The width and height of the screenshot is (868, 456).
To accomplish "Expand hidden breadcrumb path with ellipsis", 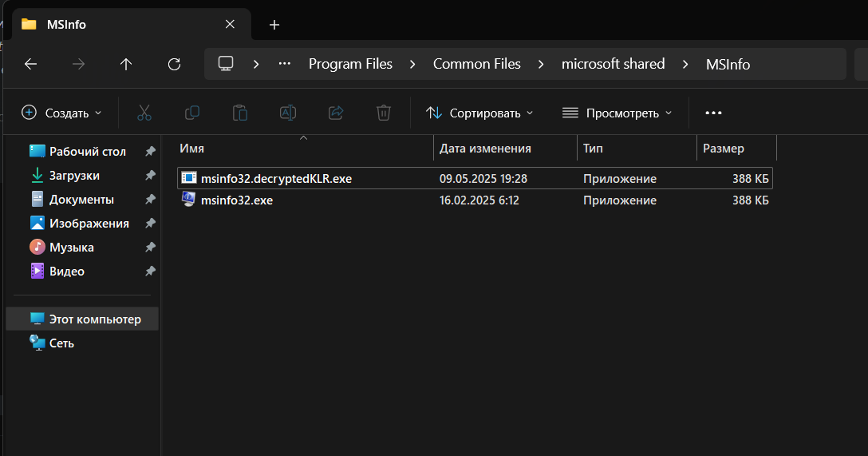I will click(x=284, y=64).
